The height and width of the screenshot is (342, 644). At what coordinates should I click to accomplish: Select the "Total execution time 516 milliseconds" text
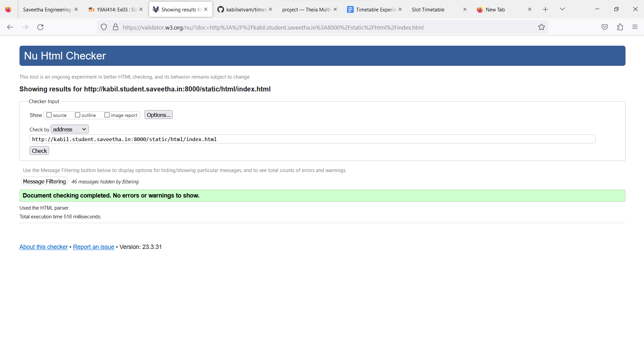[x=60, y=217]
